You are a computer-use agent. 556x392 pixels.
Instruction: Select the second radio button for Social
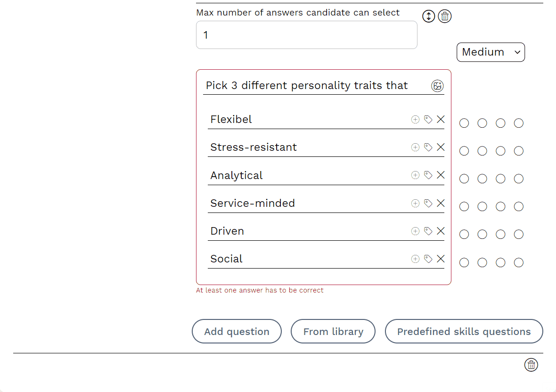pos(482,262)
